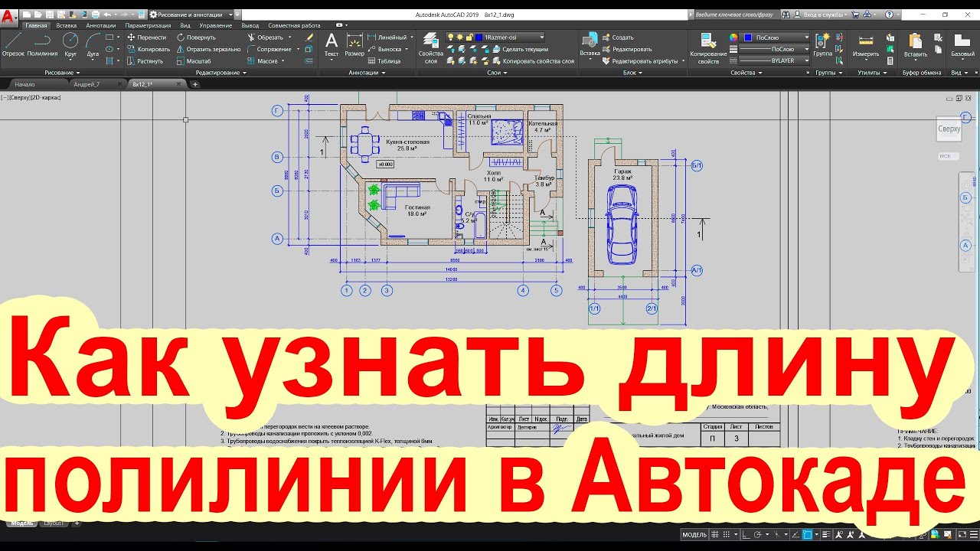Click the Повернуть rotate tool
The height and width of the screenshot is (551, 980).
tap(196, 37)
